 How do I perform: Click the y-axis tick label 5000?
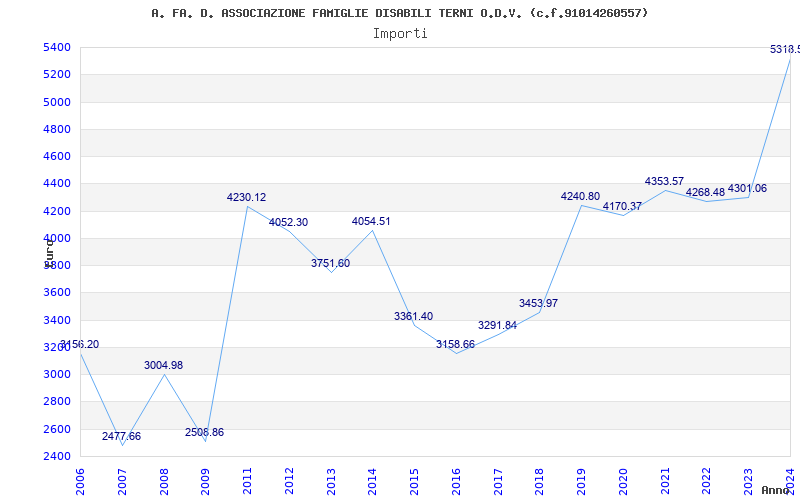click(57, 102)
